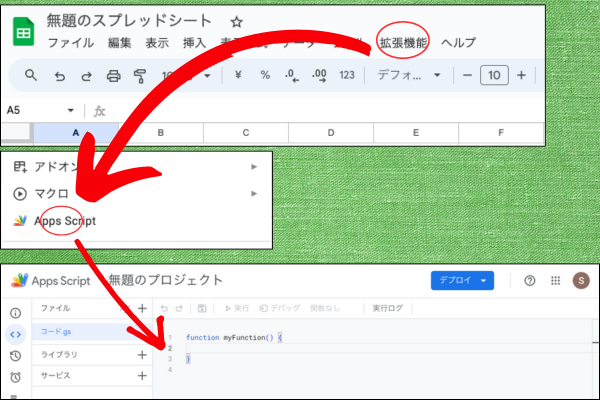The width and height of the screenshot is (600, 400).
Task: Click undo in the script editor toolbar
Action: 164,309
